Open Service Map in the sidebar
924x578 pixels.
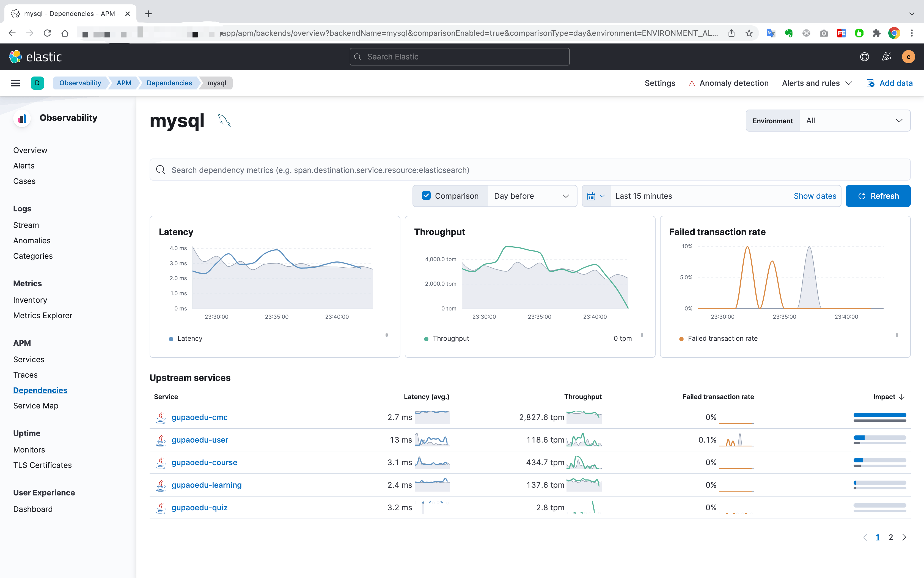(x=35, y=406)
